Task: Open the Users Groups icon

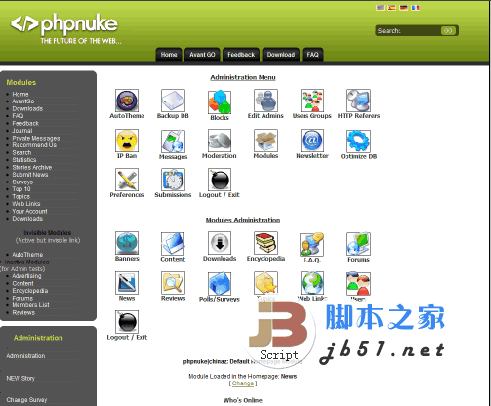Action: 312,100
